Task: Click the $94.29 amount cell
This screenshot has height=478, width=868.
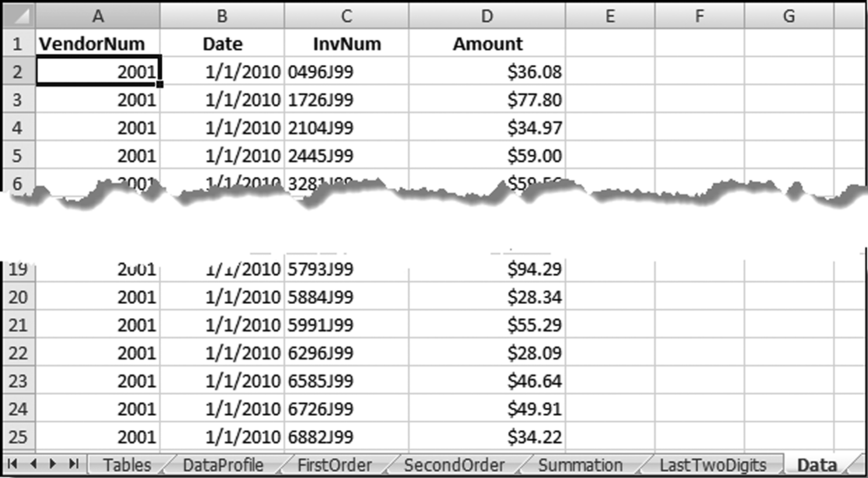Action: [x=487, y=269]
